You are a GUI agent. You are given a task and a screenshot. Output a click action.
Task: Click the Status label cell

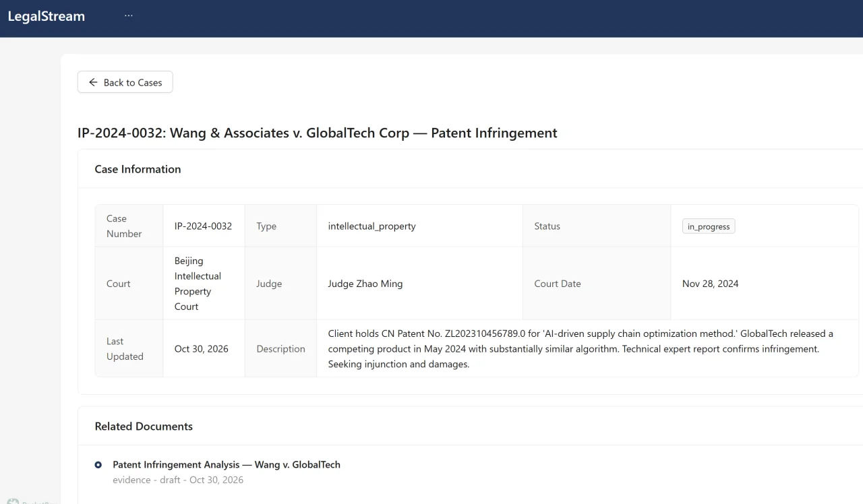click(597, 226)
